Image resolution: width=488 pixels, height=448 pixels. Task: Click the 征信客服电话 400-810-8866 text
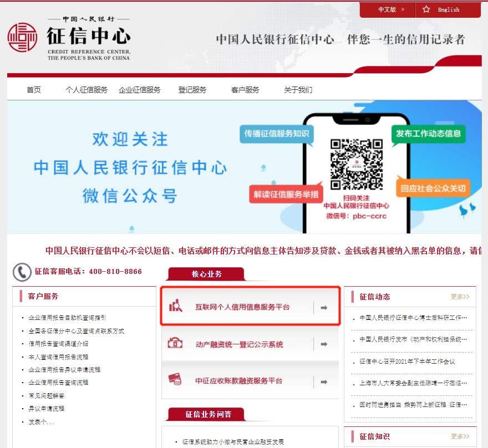pyautogui.click(x=88, y=272)
